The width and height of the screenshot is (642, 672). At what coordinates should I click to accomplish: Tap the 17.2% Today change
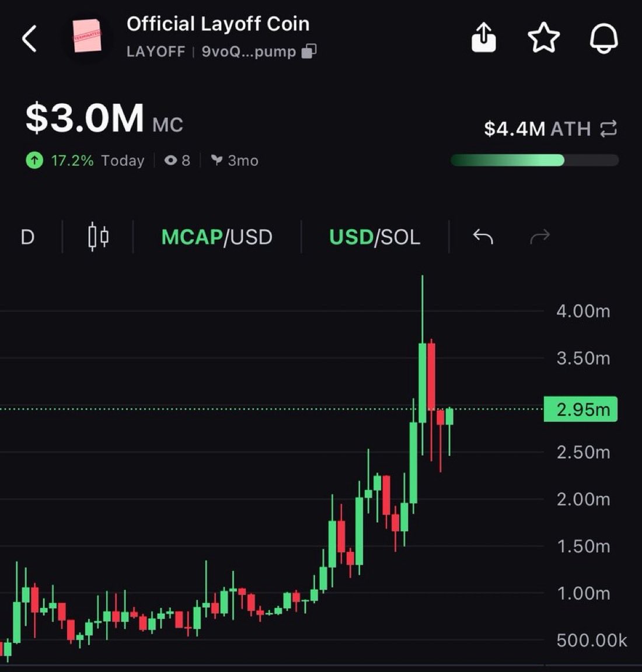click(97, 161)
